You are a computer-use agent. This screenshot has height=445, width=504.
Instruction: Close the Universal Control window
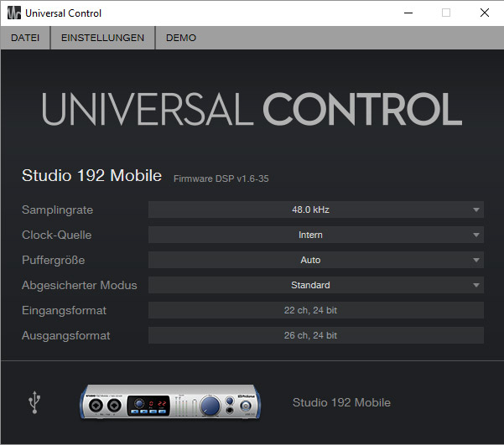coord(485,13)
